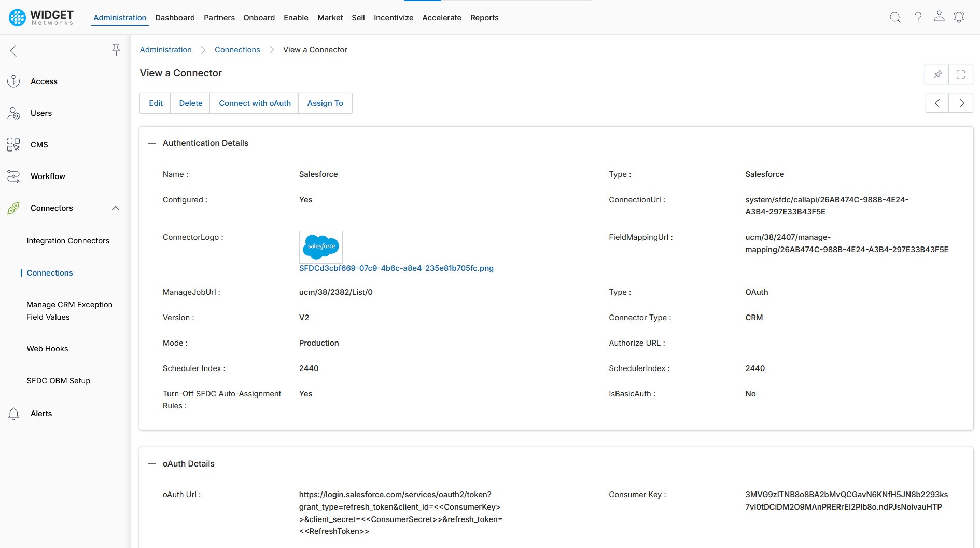Open Connections breadcrumb link
Image resolution: width=980 pixels, height=548 pixels.
[x=237, y=50]
